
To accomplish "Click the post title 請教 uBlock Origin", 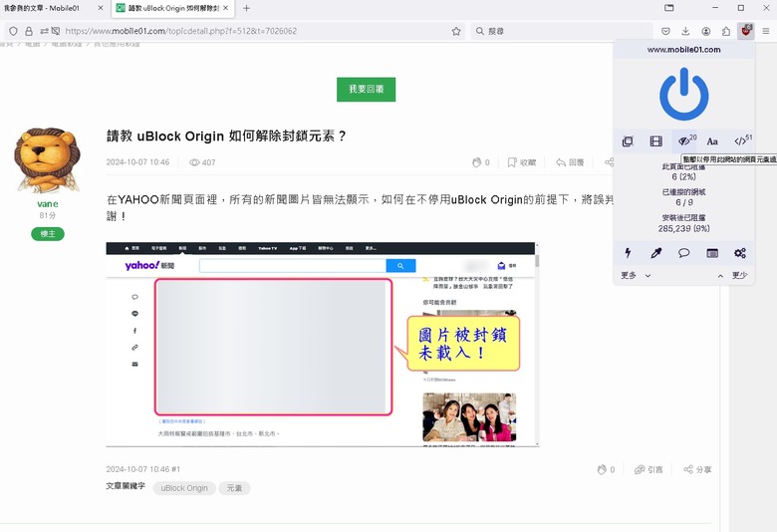I will pos(226,135).
